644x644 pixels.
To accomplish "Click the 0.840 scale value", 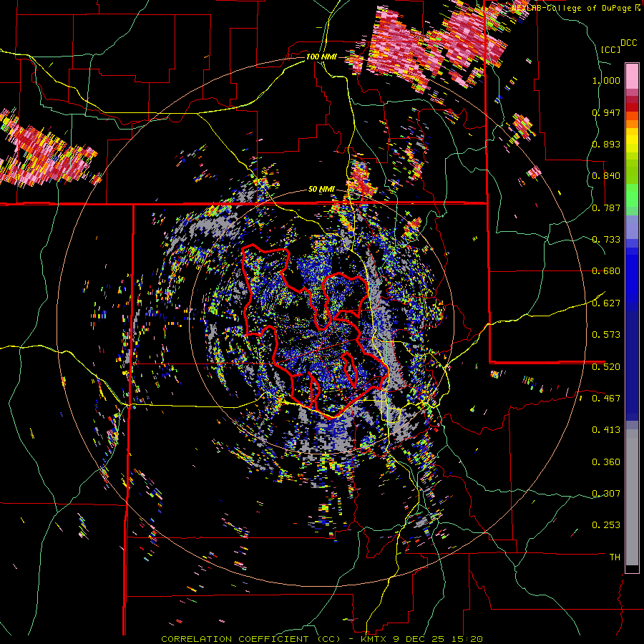I will (x=606, y=176).
